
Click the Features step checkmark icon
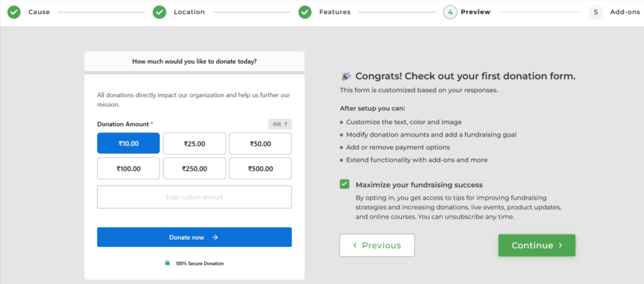(x=305, y=13)
